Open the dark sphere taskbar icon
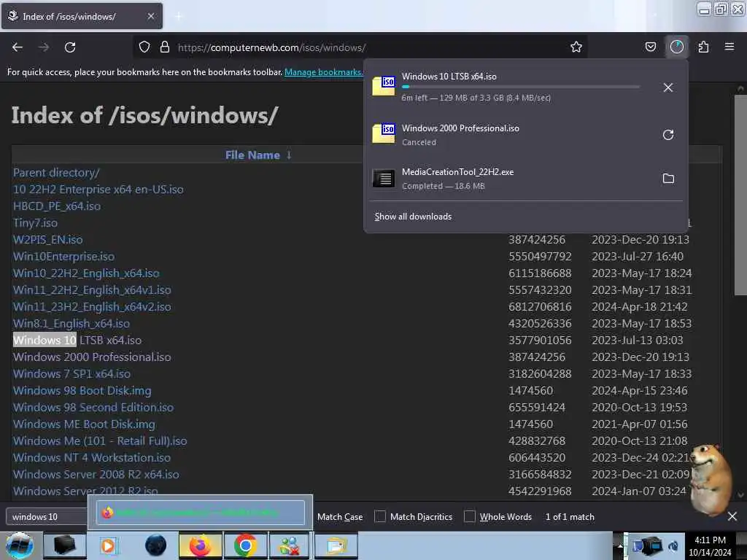This screenshot has height=560, width=747. (156, 545)
